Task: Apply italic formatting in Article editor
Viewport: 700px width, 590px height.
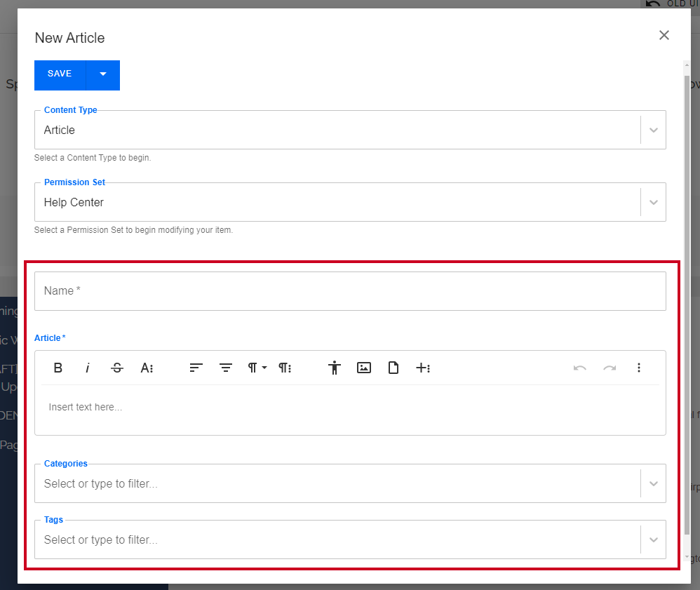Action: coord(88,368)
